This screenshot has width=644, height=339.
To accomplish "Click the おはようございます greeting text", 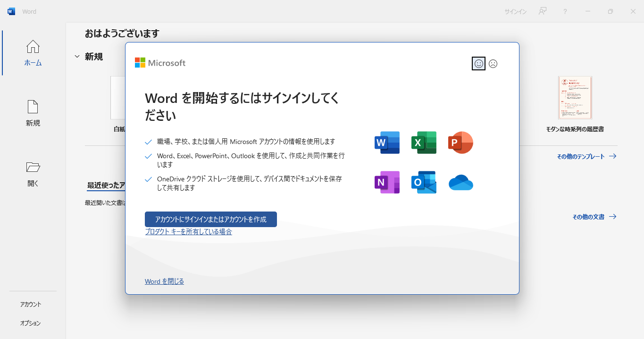I will [x=122, y=34].
